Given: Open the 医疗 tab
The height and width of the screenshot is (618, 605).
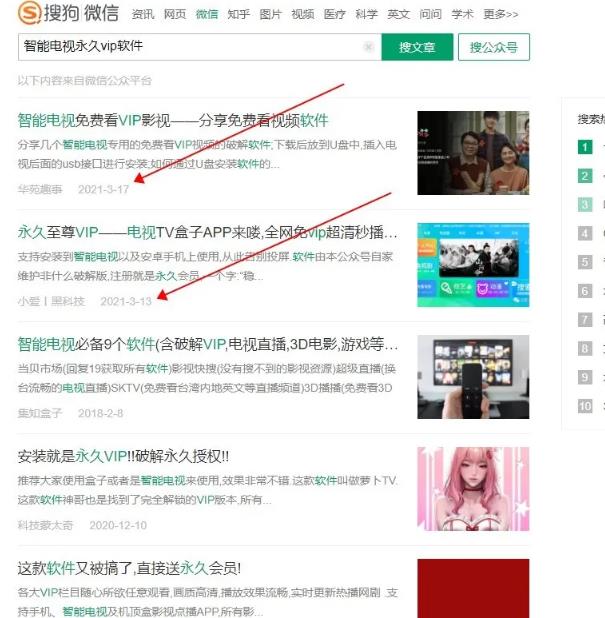Looking at the screenshot, I should (335, 15).
